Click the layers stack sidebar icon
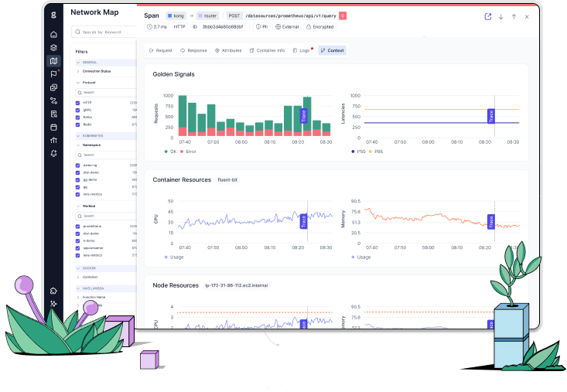This screenshot has width=567, height=392. point(53,48)
